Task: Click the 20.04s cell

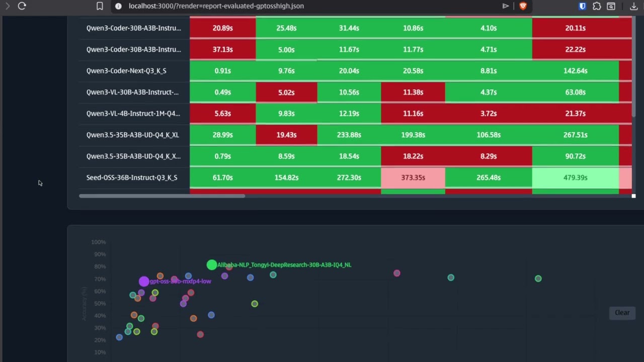Action: (349, 71)
